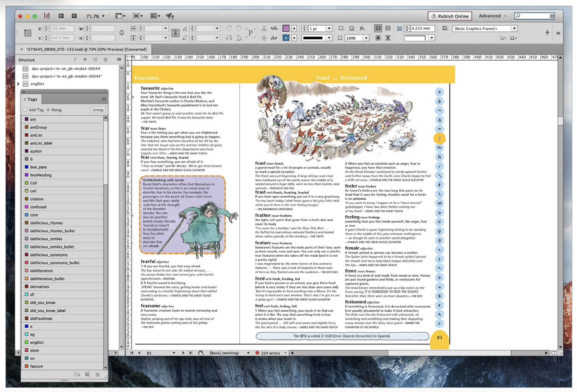The height and width of the screenshot is (392, 577).
Task: Click the corner options dashed square icon
Action: (341, 28)
